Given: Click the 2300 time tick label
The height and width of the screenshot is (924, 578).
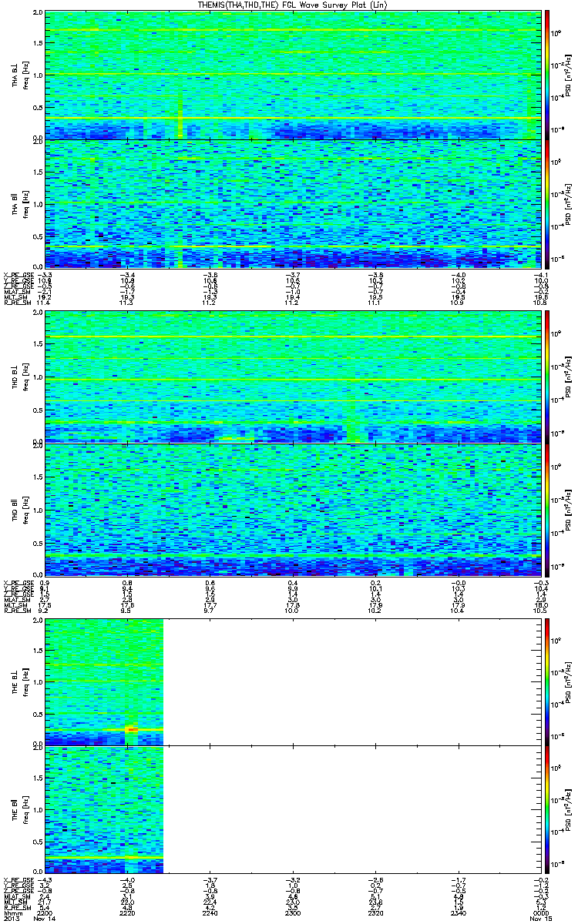Looking at the screenshot, I should 291,912.
